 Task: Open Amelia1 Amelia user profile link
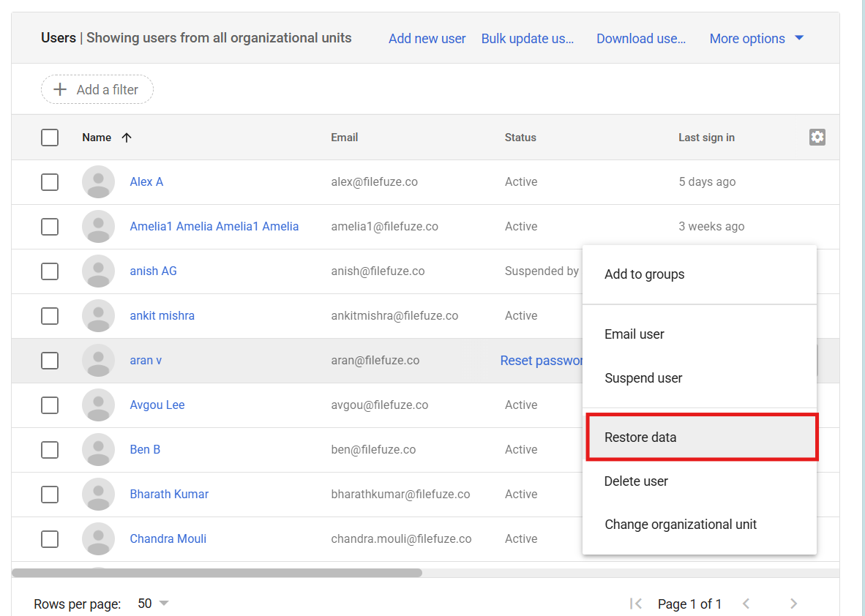point(214,226)
